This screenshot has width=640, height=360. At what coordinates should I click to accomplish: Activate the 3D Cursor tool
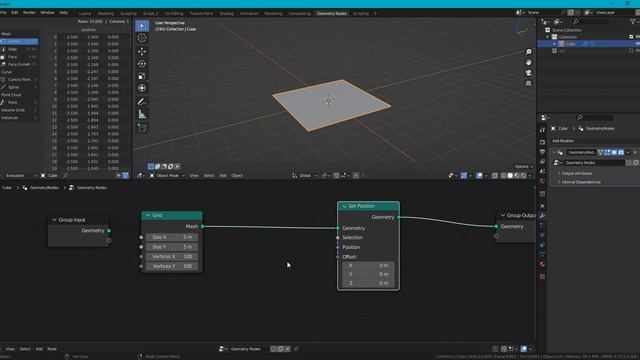coord(142,38)
